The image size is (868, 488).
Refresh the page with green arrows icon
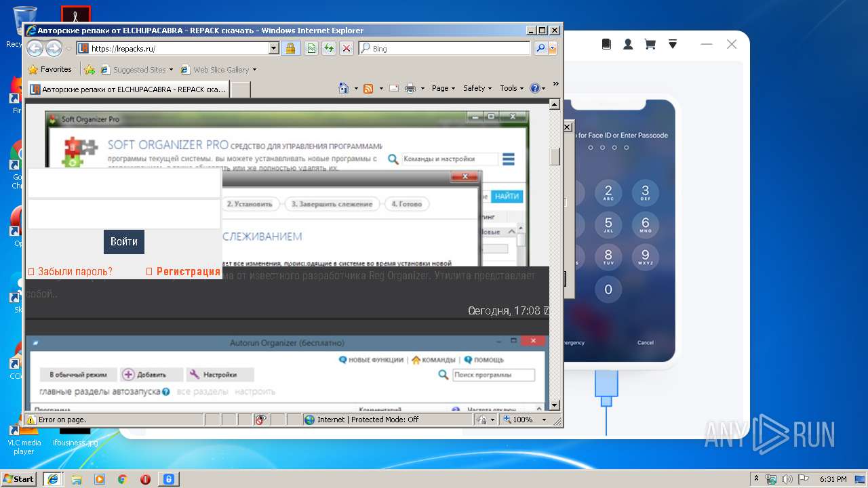point(328,48)
